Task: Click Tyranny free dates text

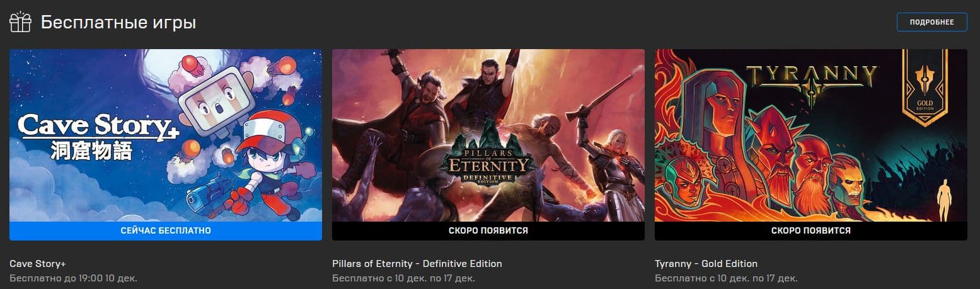Action: [x=726, y=278]
